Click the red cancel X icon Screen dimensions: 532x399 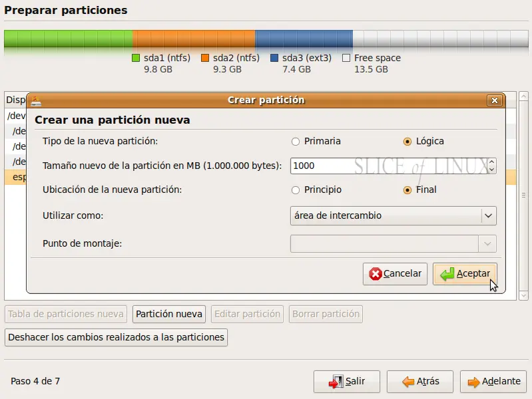coord(376,274)
